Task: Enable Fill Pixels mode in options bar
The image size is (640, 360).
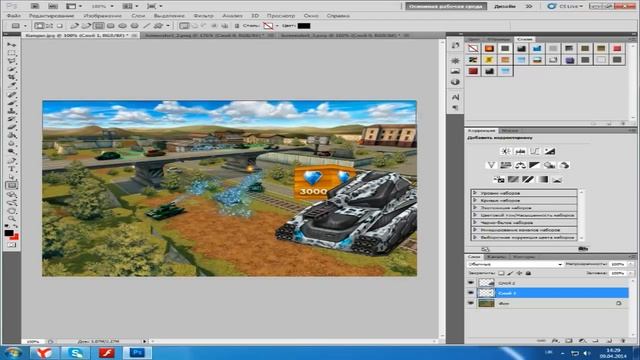Action: coord(60,26)
